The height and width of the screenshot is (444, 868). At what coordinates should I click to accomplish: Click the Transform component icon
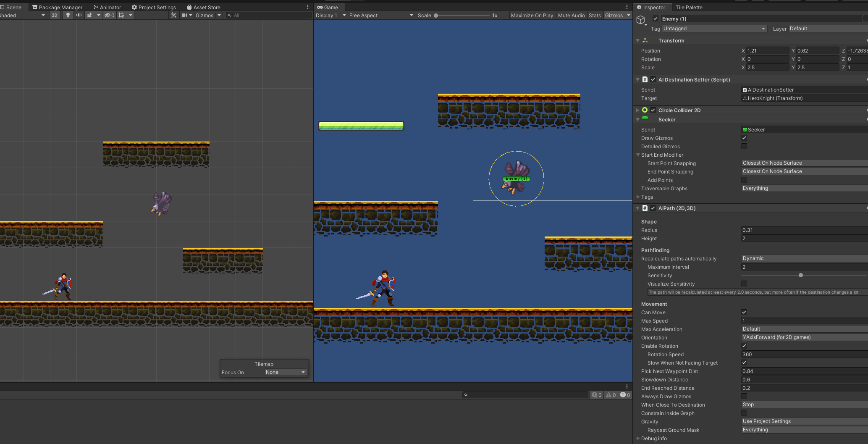point(645,40)
